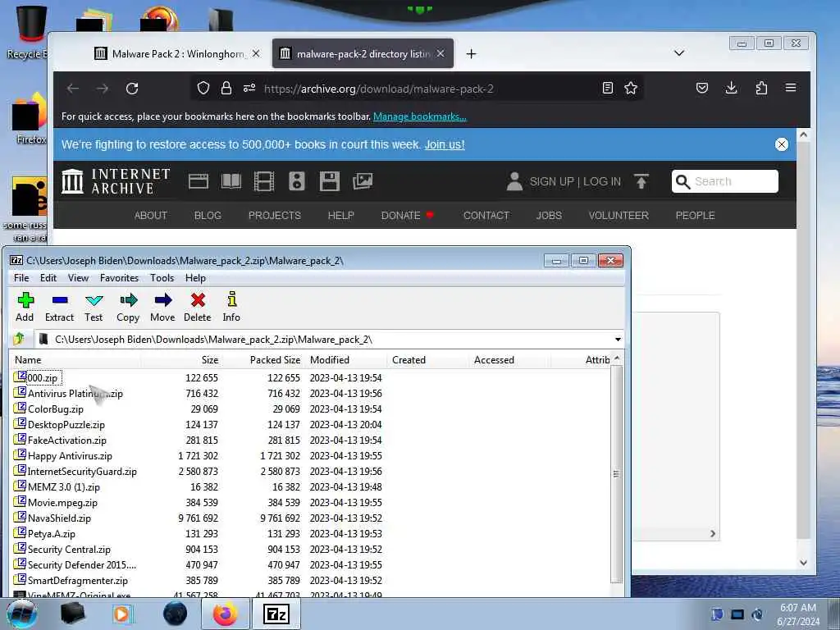Image resolution: width=840 pixels, height=630 pixels.
Task: Click Internet Archive upload arrow icon
Action: click(641, 181)
